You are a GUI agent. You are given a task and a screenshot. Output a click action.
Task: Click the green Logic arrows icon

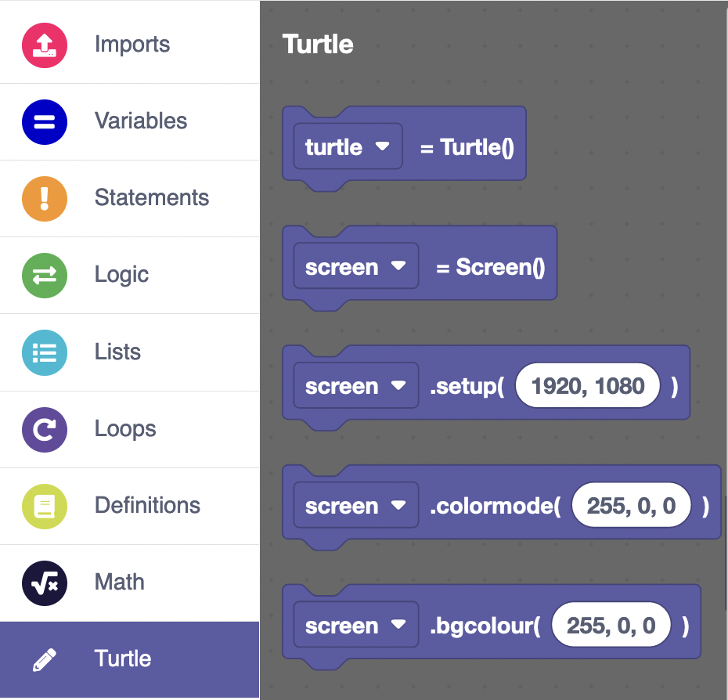pyautogui.click(x=45, y=275)
